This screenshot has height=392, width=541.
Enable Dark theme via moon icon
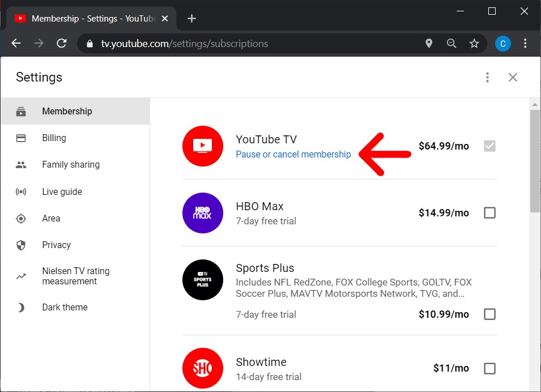20,307
